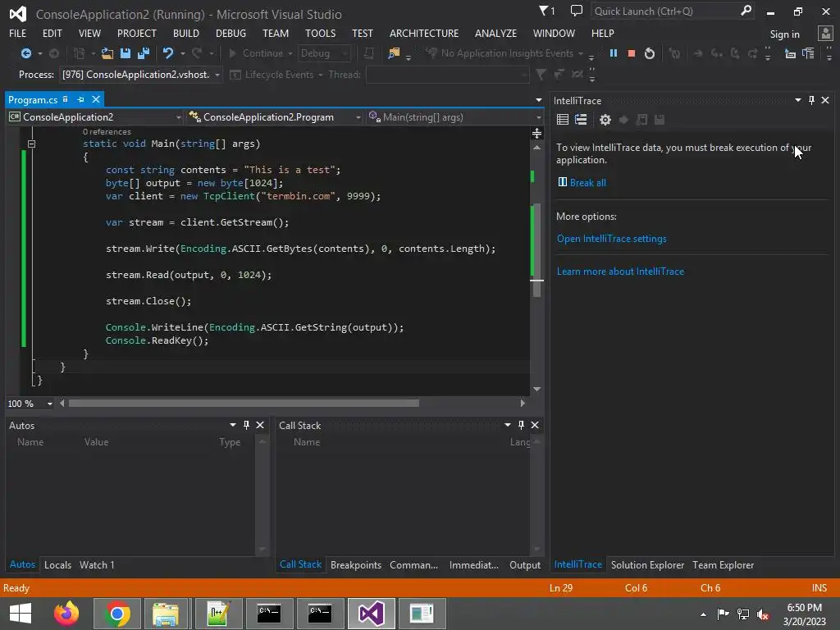
Task: Toggle pin on Program.cs tab
Action: tap(81, 99)
